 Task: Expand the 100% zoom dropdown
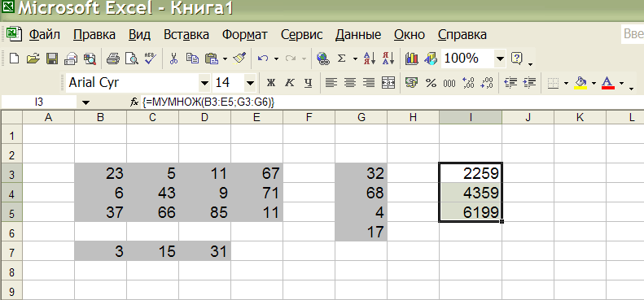click(500, 59)
